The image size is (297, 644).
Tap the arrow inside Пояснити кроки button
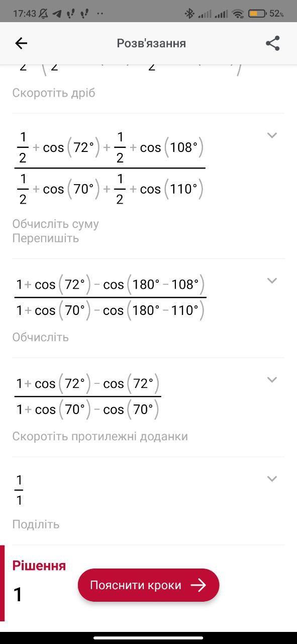tap(199, 585)
